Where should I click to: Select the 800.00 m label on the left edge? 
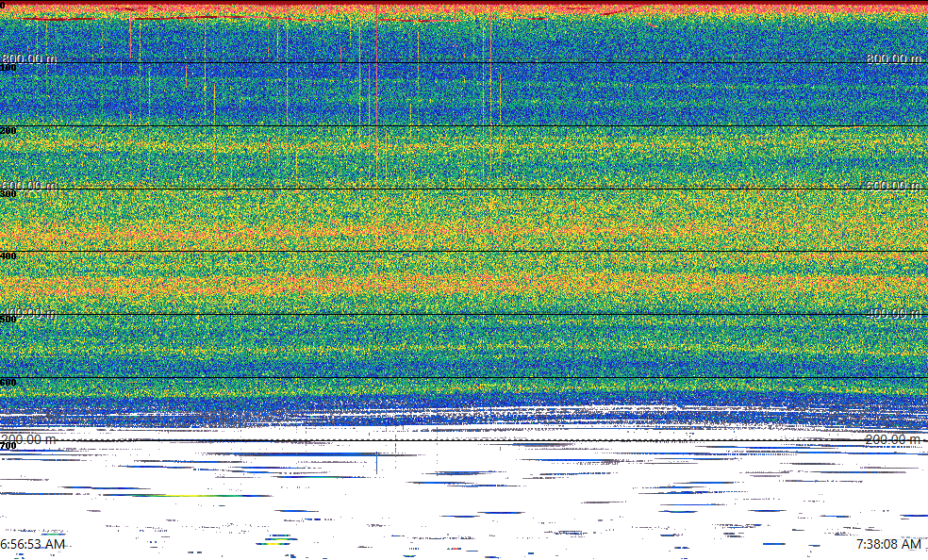[29, 58]
